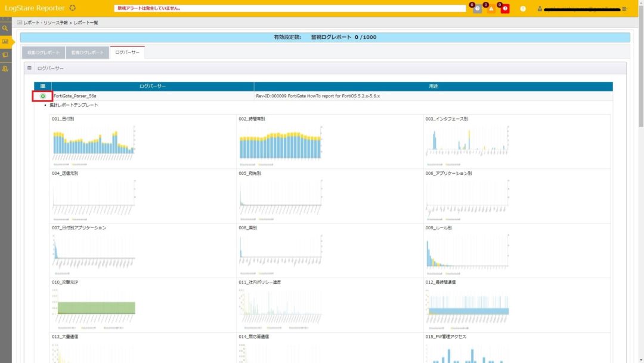Open the orange warning alert counter icon
The image size is (644, 363).
coord(491,8)
